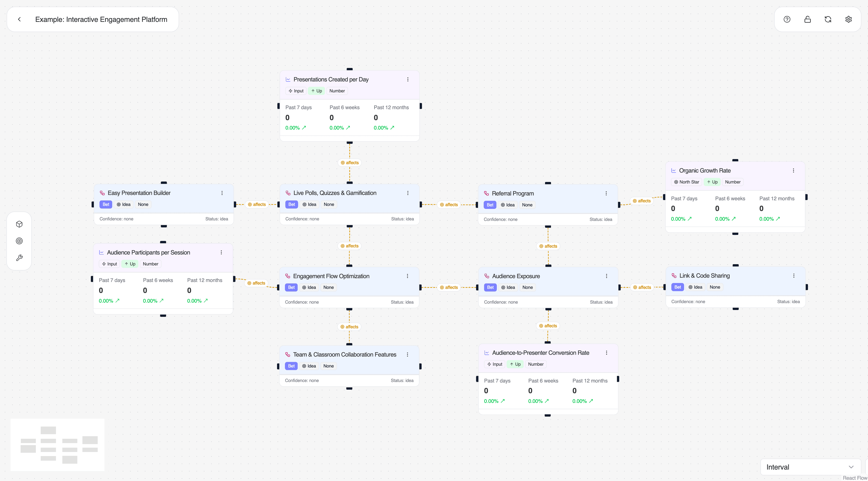868x481 pixels.
Task: Click the chart icon on Presentations Created per Day
Action: click(x=288, y=79)
